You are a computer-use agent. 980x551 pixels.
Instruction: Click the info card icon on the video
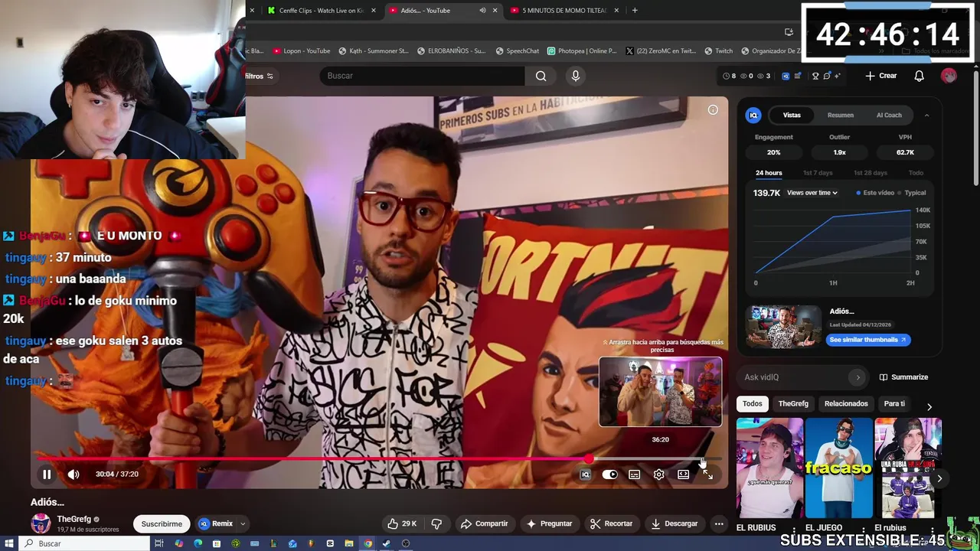[x=713, y=110]
